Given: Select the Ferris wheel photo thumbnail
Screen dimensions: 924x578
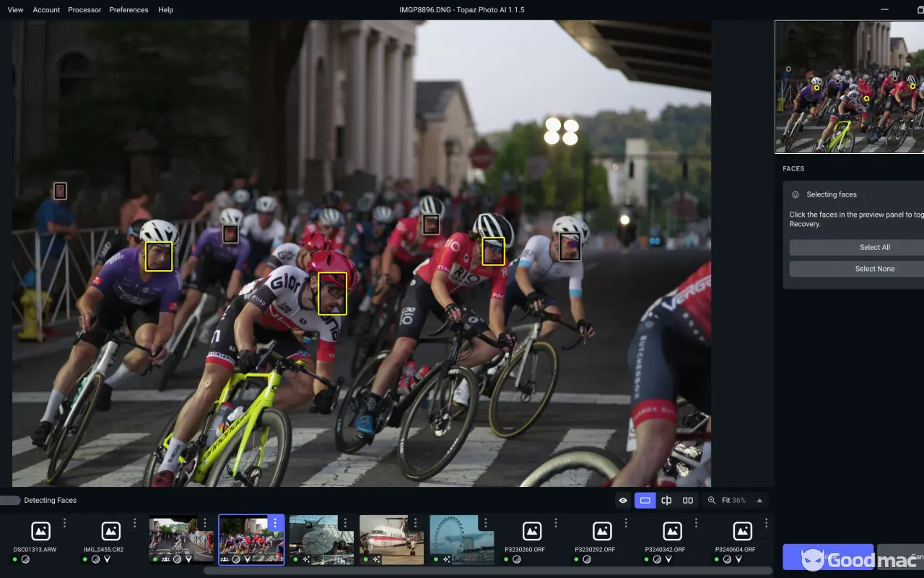Looking at the screenshot, I should pos(461,538).
